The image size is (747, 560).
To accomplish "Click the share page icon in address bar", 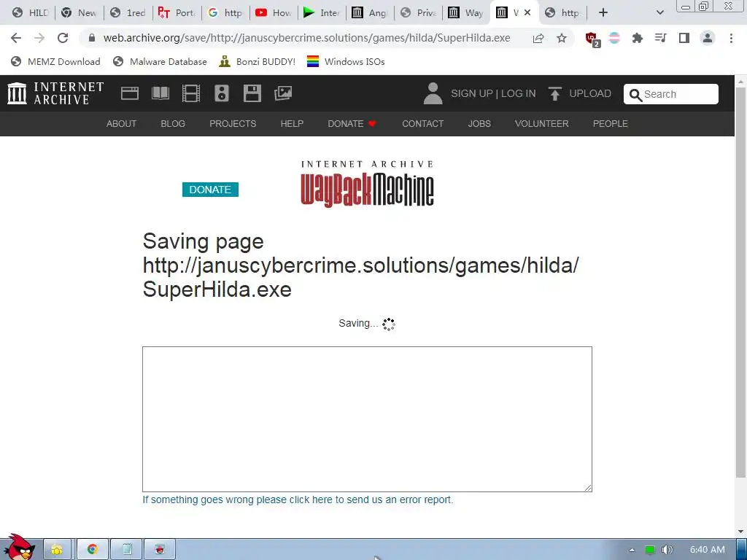I will (538, 38).
